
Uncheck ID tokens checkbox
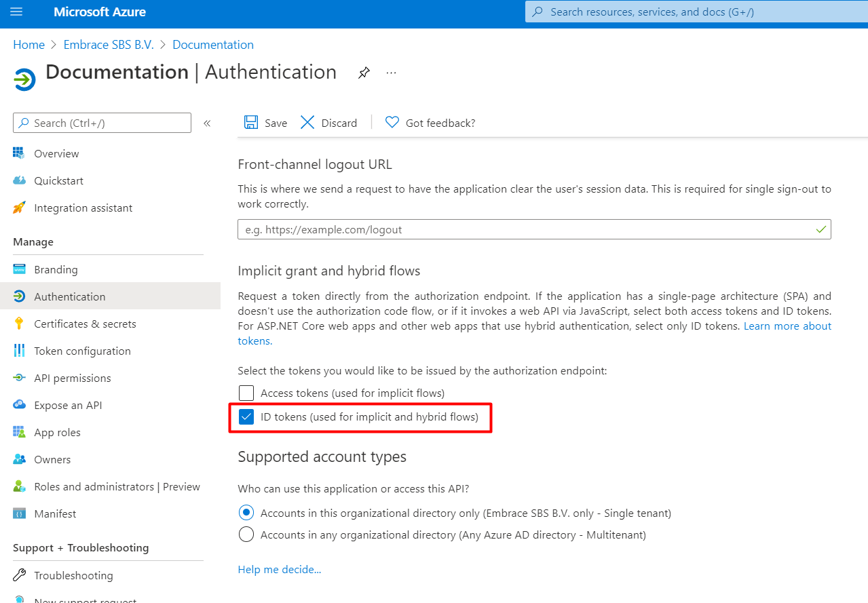point(246,417)
